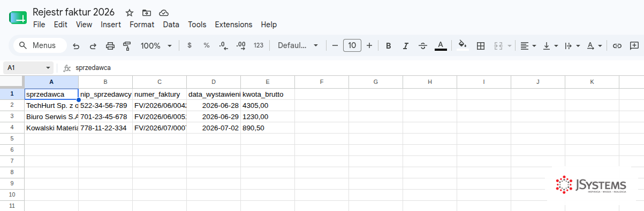This screenshot has height=211, width=644.
Task: Open the fill color bucket
Action: point(463,46)
